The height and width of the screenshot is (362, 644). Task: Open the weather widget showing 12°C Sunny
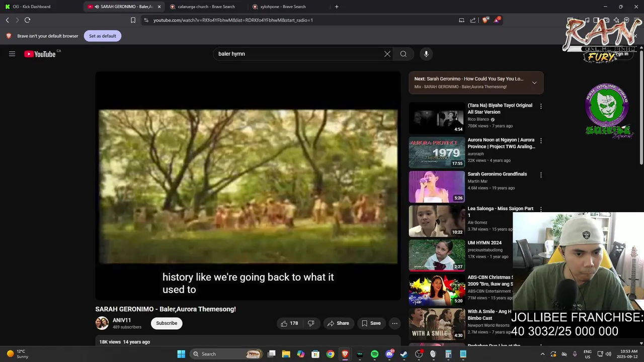(x=17, y=354)
